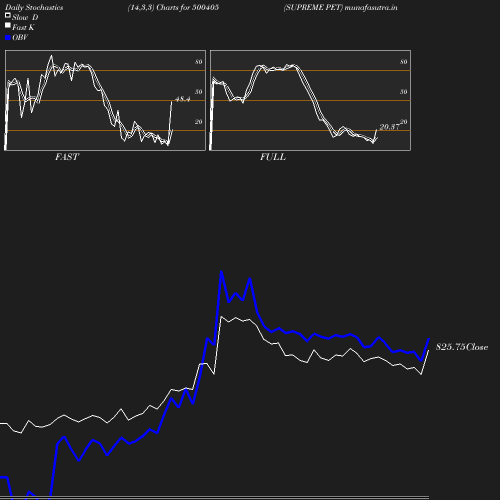The image size is (500, 500).
Task: Click the 20.37 value in FULL chart
Action: pos(389,127)
